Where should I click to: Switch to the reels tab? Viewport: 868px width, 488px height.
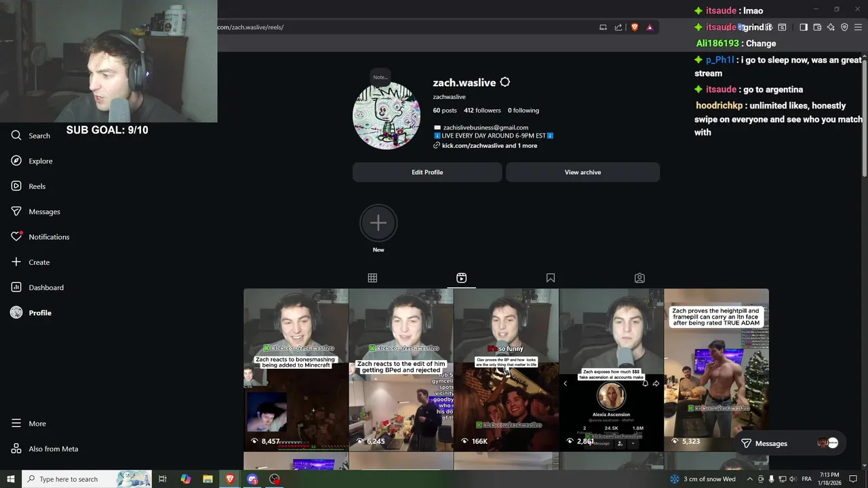[461, 278]
